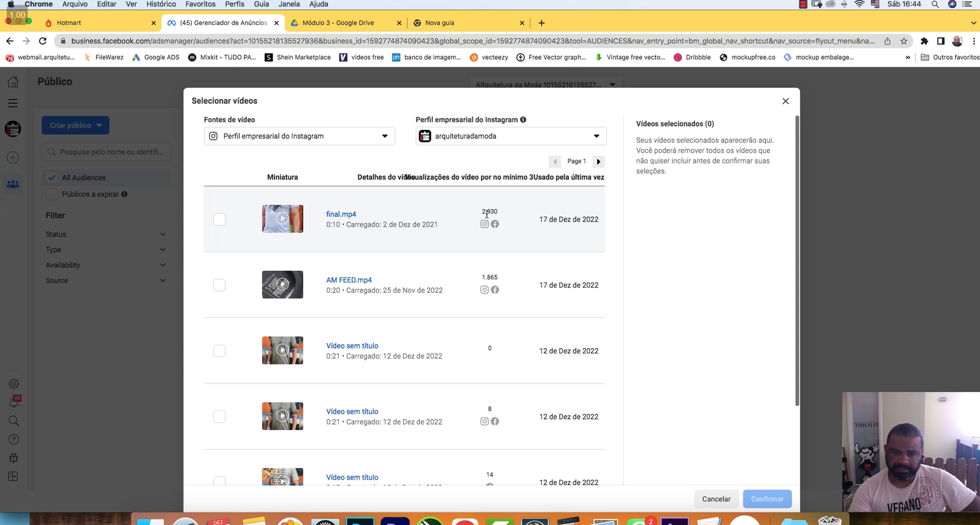Click the info icon next to Públicos a expirar
The height and width of the screenshot is (525, 980).
click(x=124, y=194)
